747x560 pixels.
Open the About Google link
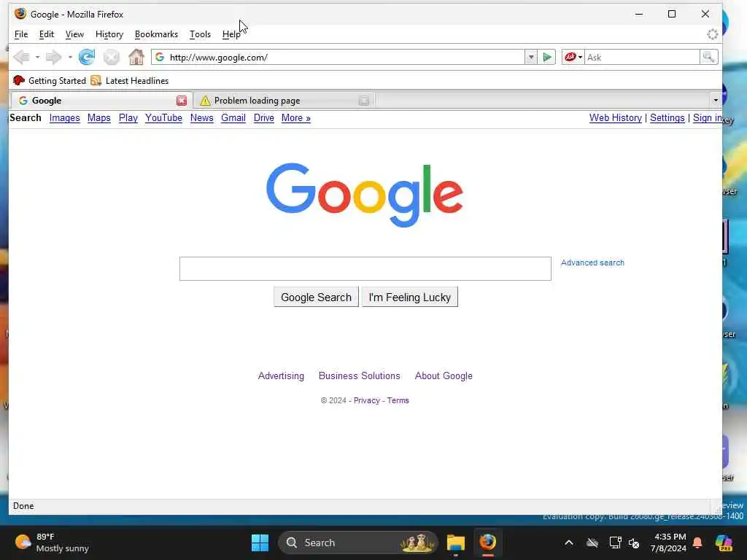coord(444,376)
